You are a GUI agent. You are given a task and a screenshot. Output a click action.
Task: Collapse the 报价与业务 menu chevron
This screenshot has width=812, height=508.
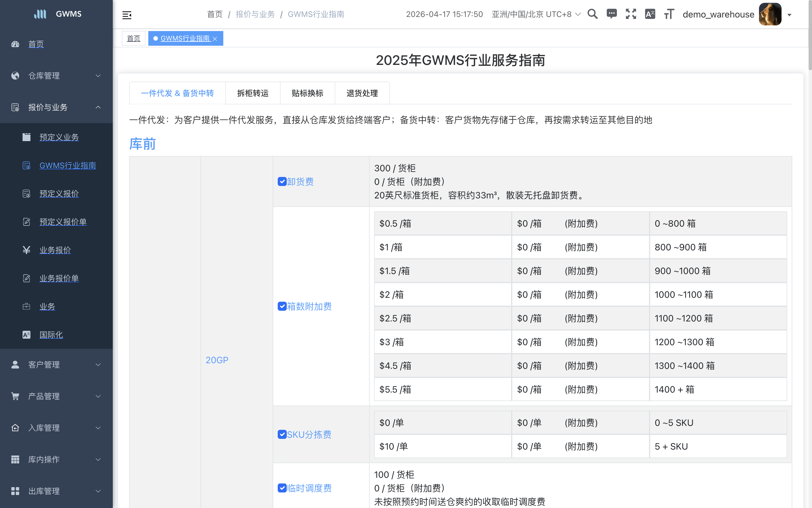coord(98,107)
